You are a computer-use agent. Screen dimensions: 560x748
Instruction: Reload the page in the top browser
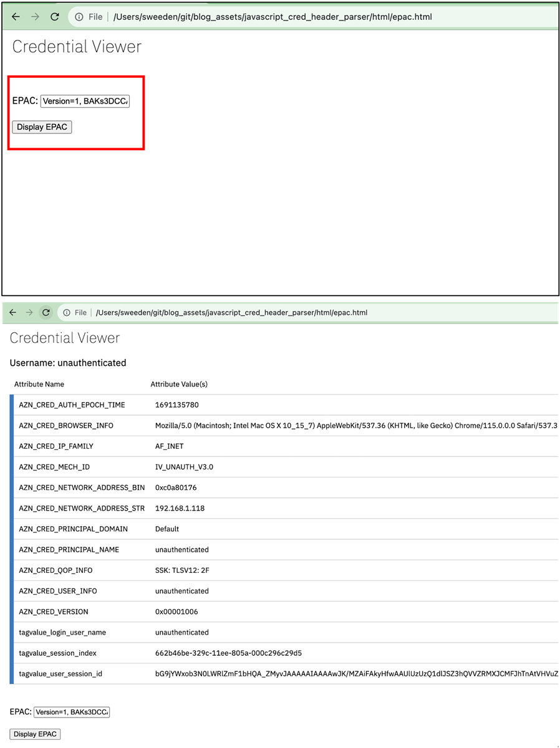click(54, 17)
